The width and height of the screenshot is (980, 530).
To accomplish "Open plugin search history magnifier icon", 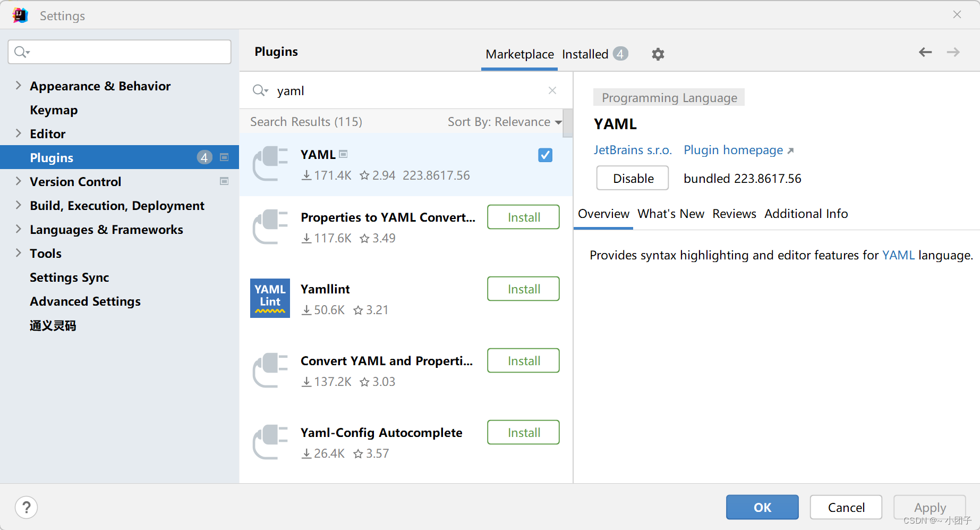I will click(x=260, y=90).
